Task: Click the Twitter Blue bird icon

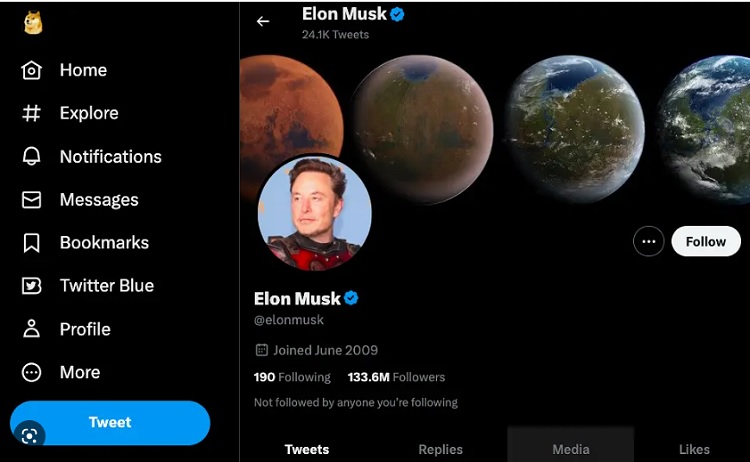Action: (x=32, y=286)
